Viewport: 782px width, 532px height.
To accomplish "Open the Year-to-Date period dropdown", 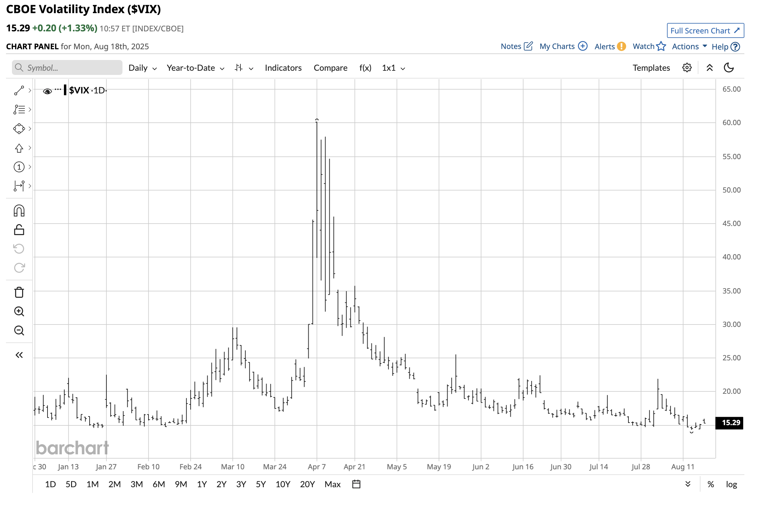I will (195, 68).
